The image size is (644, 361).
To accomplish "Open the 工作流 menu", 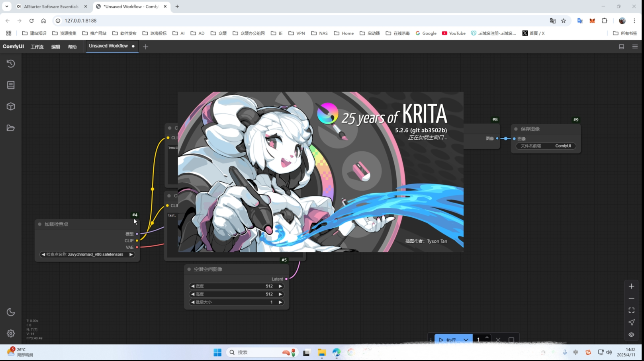I will pos(37,47).
